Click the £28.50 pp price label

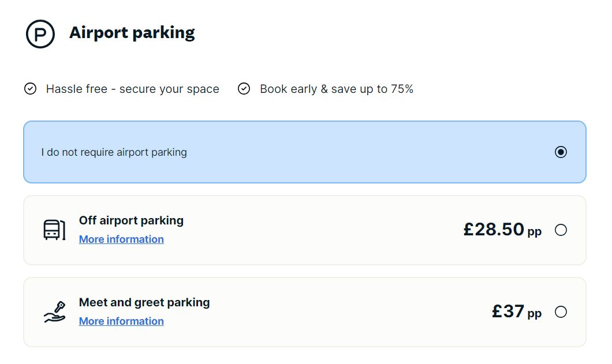click(502, 230)
